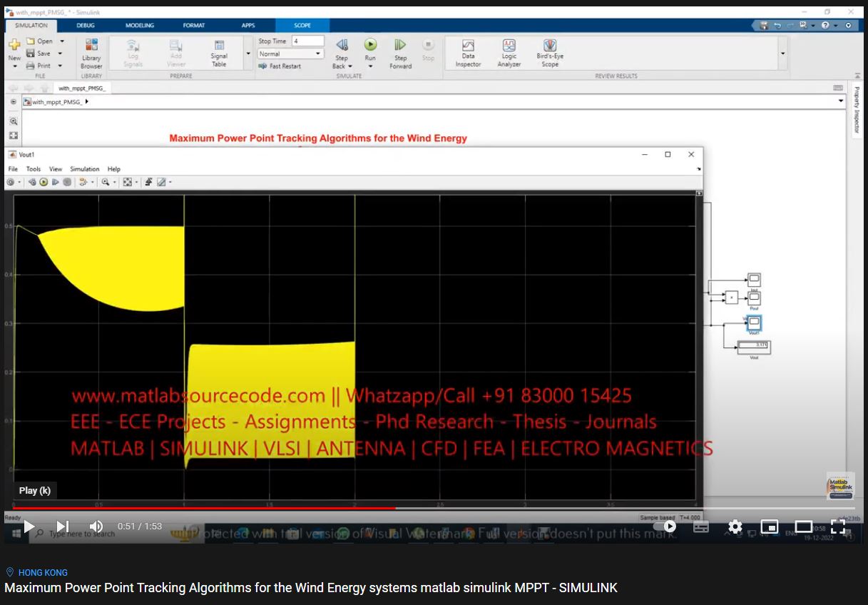
Task: Open the Simulation menu in Vout1 scope
Action: coord(84,169)
